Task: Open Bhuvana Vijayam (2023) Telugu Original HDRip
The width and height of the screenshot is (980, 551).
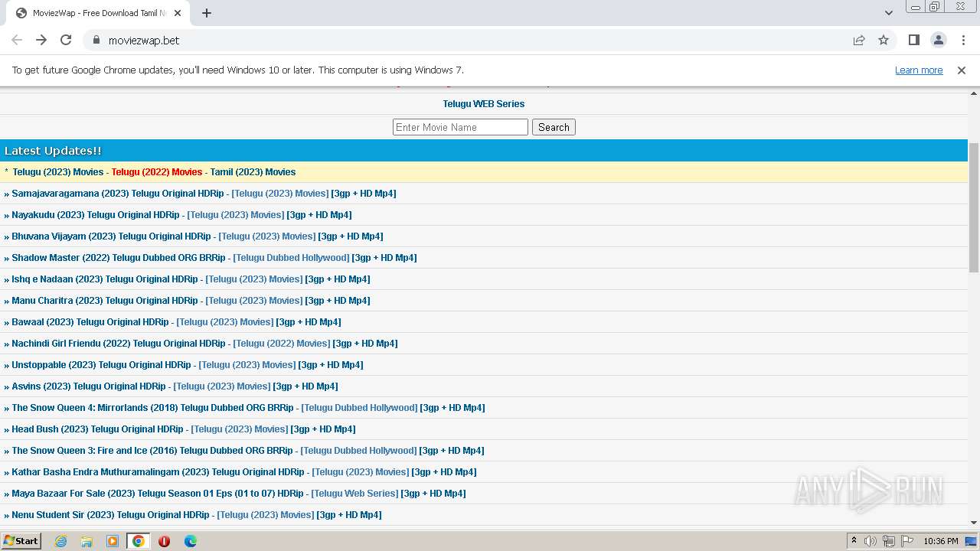Action: tap(111, 236)
